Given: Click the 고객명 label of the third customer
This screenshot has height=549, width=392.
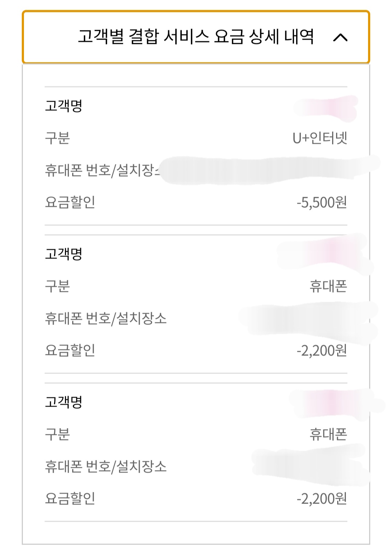Looking at the screenshot, I should tap(64, 402).
